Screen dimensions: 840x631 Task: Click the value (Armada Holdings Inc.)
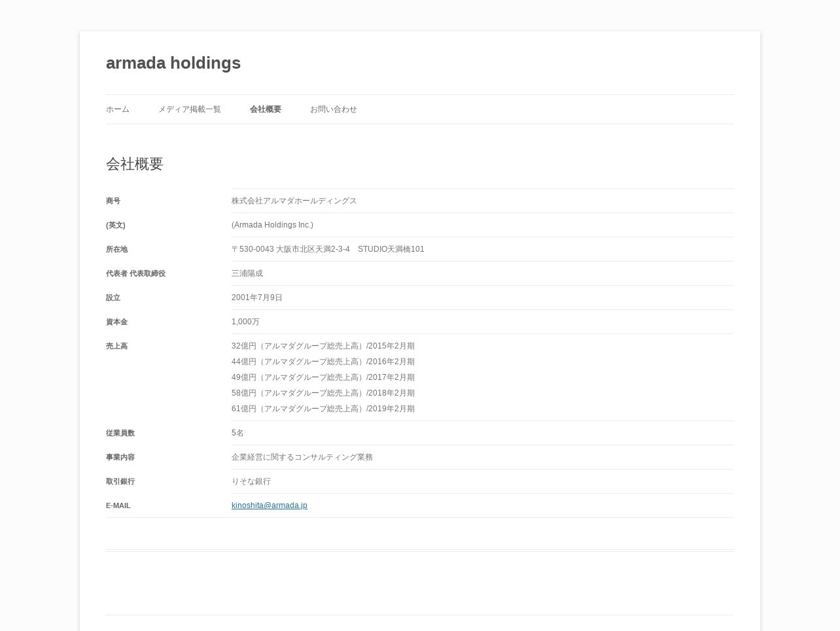click(272, 225)
